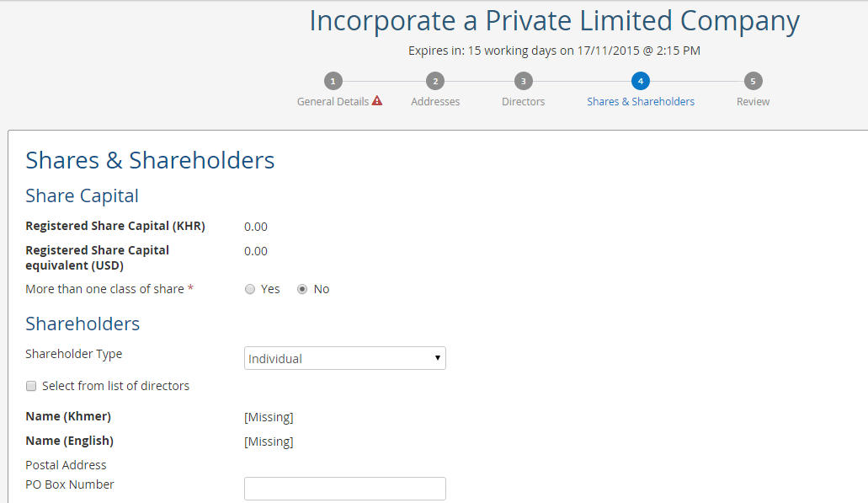
Task: Click the Shareholder Type dropdown arrow
Action: tap(437, 358)
